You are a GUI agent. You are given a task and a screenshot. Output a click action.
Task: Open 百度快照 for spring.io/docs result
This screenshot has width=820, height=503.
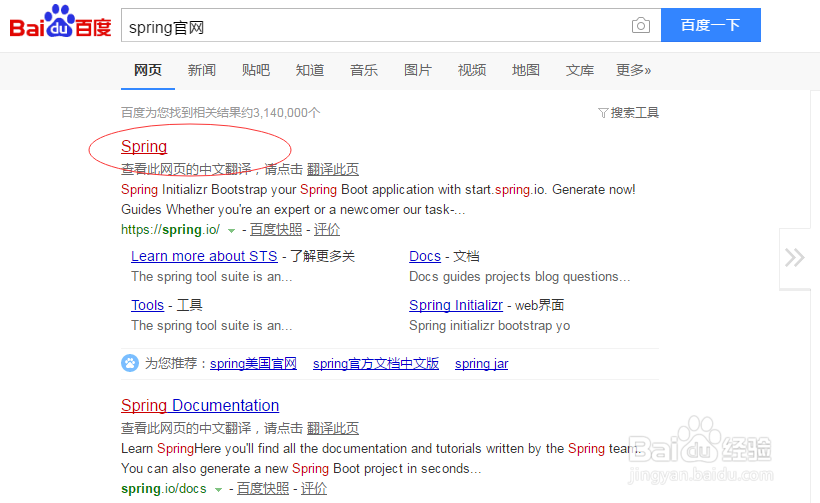tap(263, 489)
